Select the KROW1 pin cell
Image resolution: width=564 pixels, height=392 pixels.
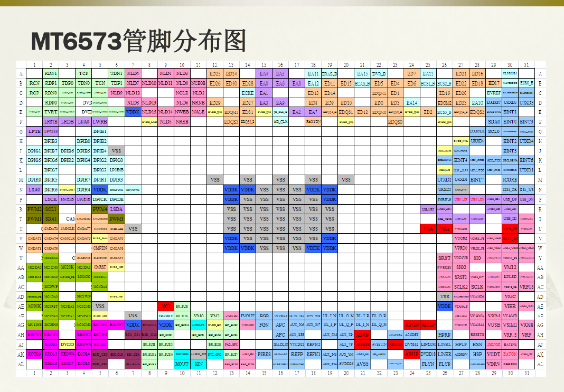pyautogui.click(x=34, y=334)
